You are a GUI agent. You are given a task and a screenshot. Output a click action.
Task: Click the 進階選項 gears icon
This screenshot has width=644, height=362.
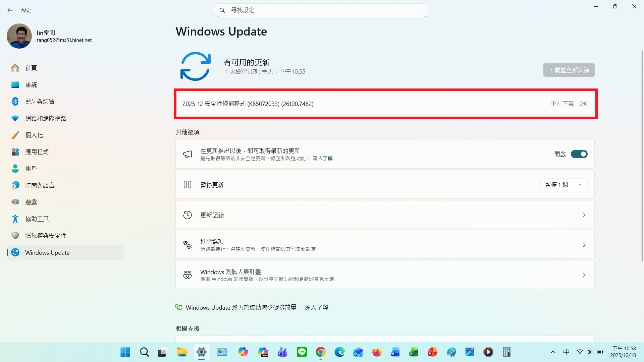pyautogui.click(x=187, y=245)
